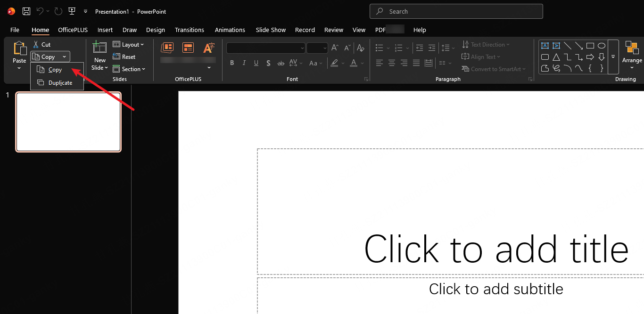Open the Line Spacing options
644x314 pixels.
click(x=448, y=48)
